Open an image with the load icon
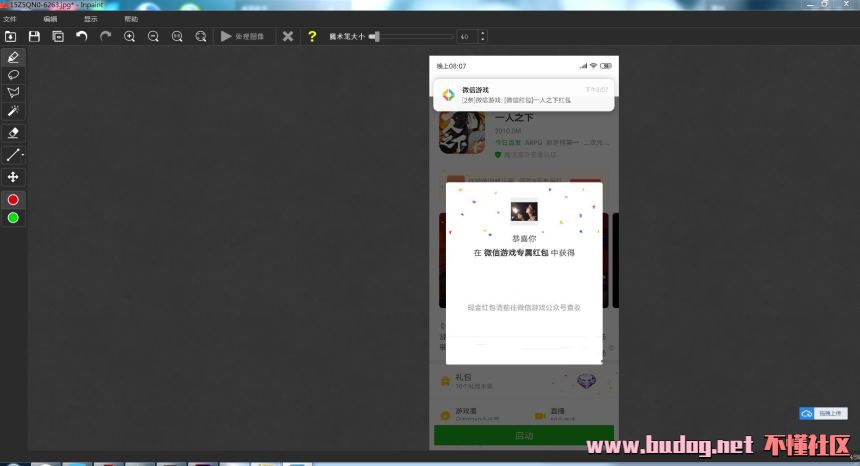Screen dimensions: 860x466 [x=10, y=37]
